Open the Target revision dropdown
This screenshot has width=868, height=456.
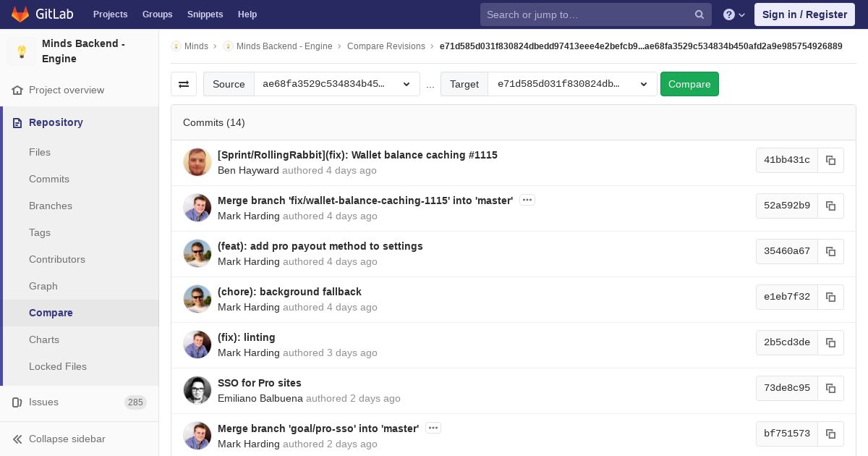pos(572,84)
